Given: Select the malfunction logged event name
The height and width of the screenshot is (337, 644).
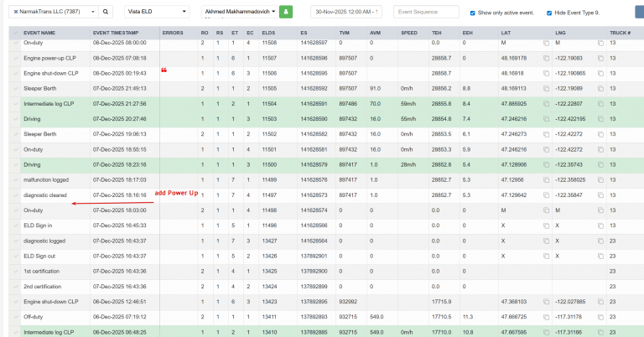Looking at the screenshot, I should [x=46, y=180].
